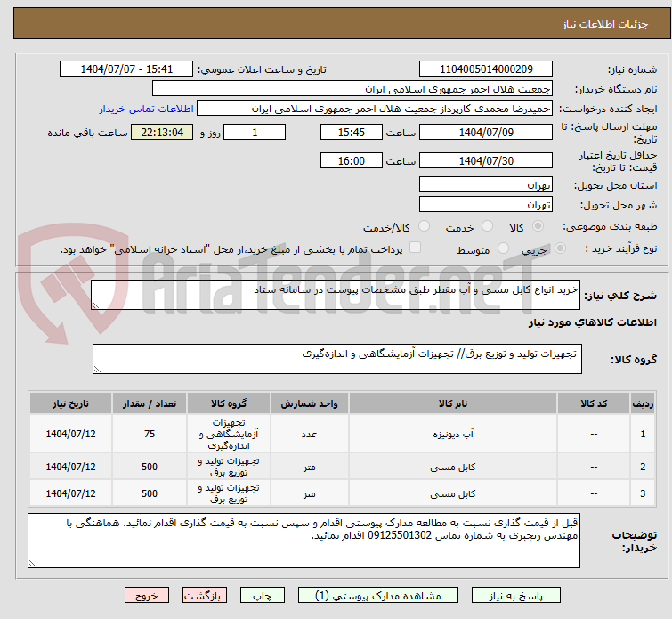Click the remaining days field showing 1
The width and height of the screenshot is (672, 619).
click(x=255, y=132)
